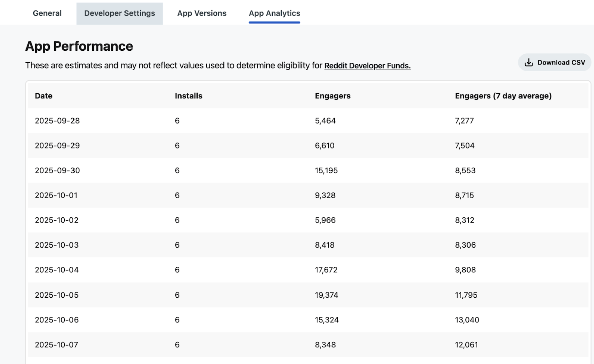The image size is (594, 364).
Task: Select the App Analytics tab
Action: [x=274, y=13]
